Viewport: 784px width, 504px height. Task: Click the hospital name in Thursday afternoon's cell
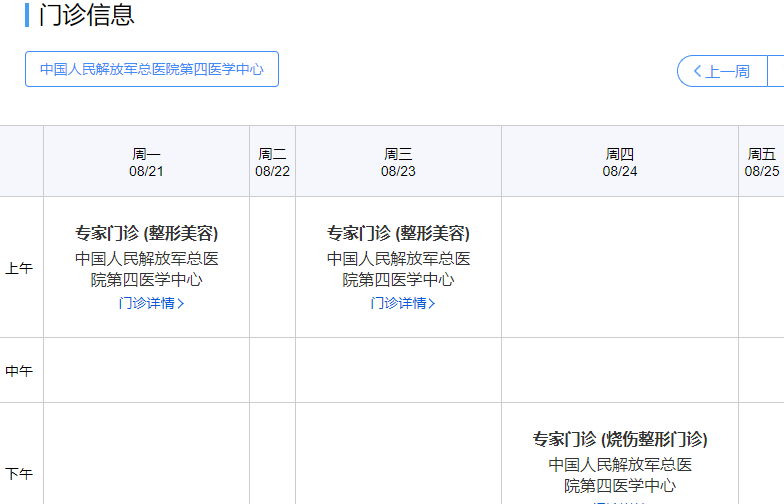click(620, 475)
